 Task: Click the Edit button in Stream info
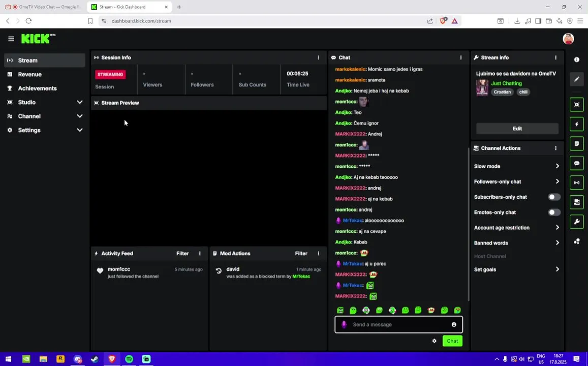517,129
